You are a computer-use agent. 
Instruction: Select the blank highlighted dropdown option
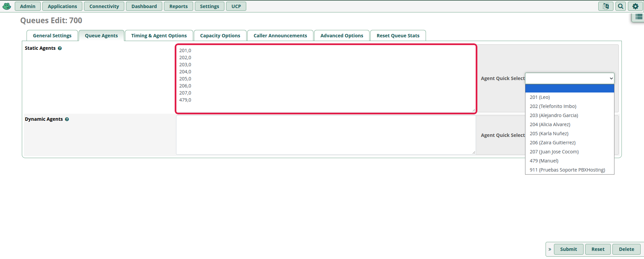coord(570,88)
